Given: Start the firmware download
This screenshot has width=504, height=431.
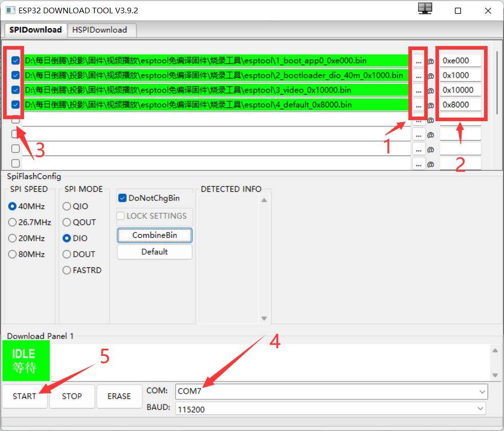Looking at the screenshot, I should (25, 396).
